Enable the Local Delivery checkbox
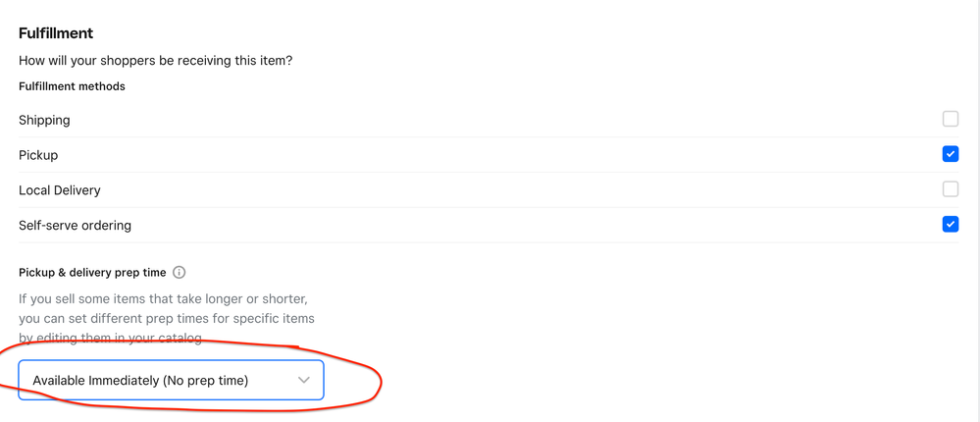Image resolution: width=980 pixels, height=422 pixels. pyautogui.click(x=950, y=189)
